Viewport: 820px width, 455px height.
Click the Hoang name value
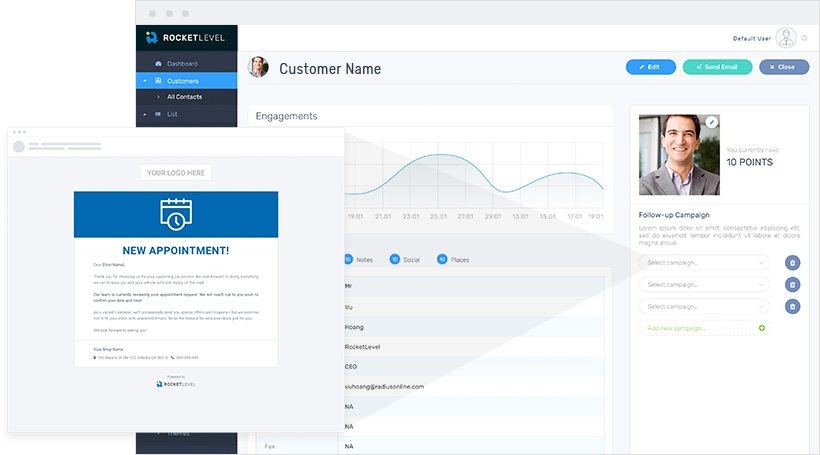click(354, 327)
